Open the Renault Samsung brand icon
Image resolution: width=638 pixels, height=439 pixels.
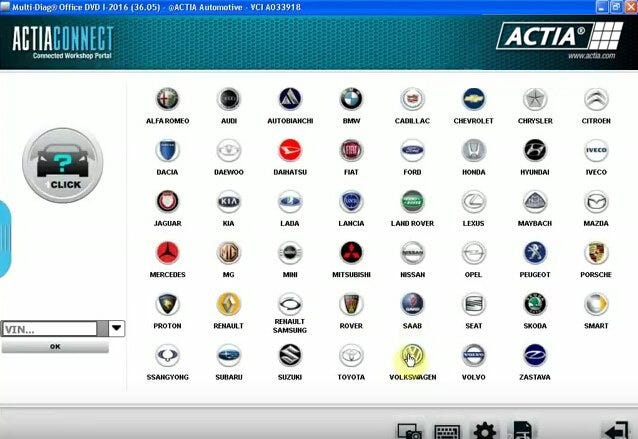pos(290,304)
